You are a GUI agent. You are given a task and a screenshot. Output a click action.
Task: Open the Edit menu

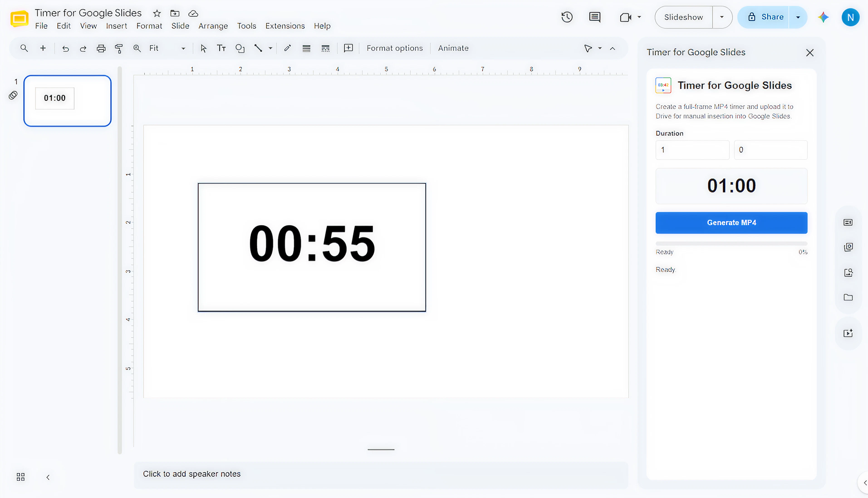point(64,26)
